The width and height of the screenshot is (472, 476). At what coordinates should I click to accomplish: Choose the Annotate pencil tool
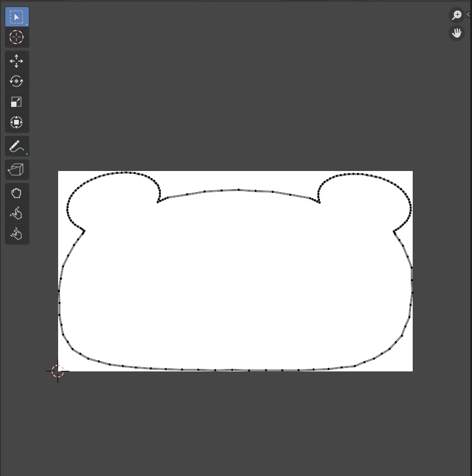click(16, 146)
